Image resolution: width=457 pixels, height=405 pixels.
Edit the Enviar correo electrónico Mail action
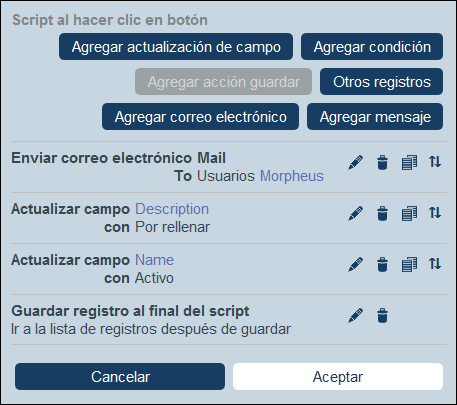tap(355, 163)
